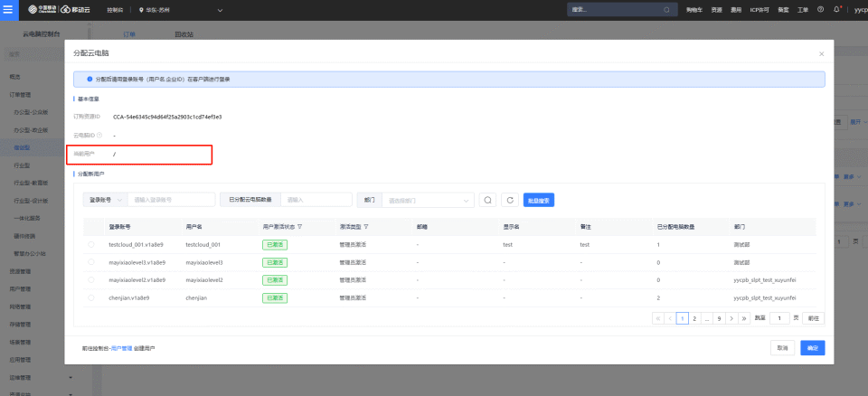Image resolution: width=868 pixels, height=396 pixels.
Task: Open ICP许可 in top navigation
Action: click(x=759, y=10)
